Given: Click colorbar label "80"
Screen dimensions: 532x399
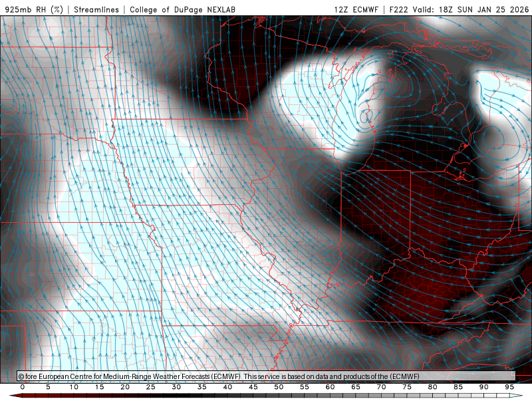Looking at the screenshot, I should point(433,387).
